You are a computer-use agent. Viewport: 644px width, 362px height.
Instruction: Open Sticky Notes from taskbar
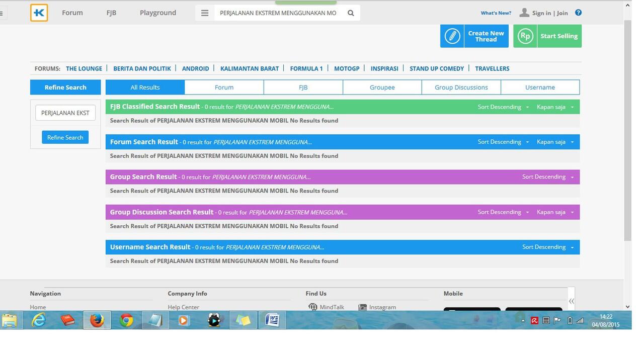point(243,320)
